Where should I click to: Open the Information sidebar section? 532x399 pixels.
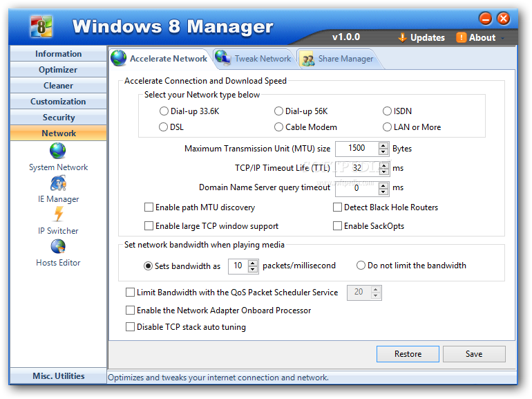click(x=58, y=54)
